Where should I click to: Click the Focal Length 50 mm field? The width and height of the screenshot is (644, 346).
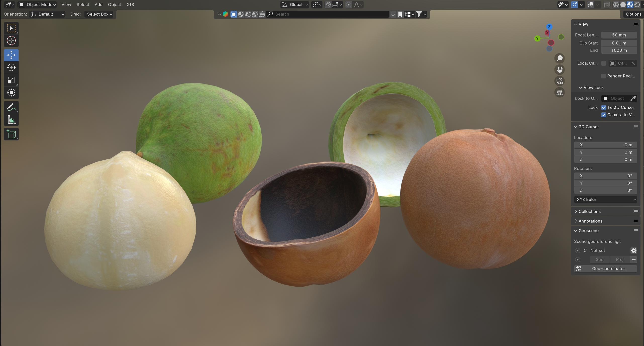tap(619, 35)
